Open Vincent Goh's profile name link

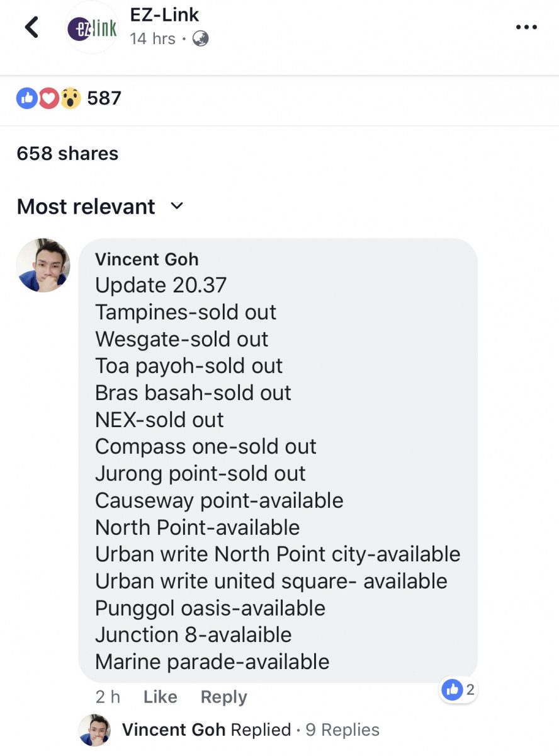[x=147, y=259]
